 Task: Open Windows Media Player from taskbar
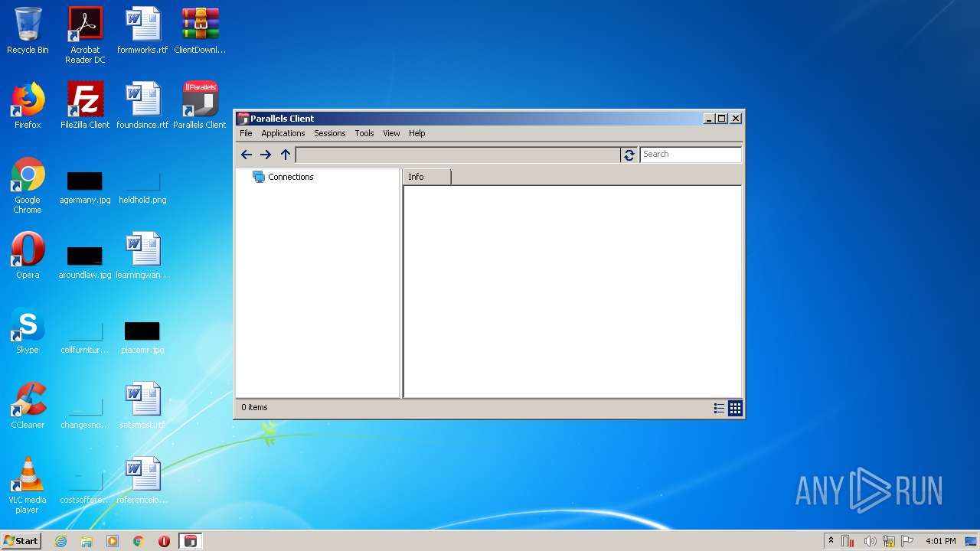tap(113, 541)
